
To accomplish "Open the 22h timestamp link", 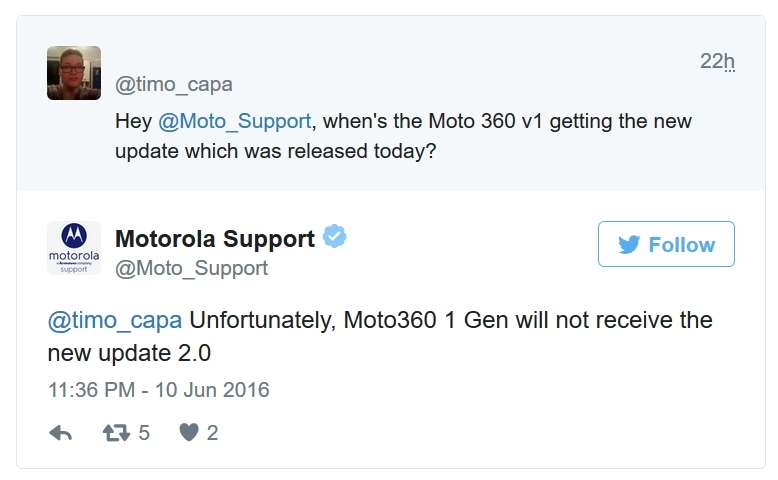I will (x=717, y=62).
